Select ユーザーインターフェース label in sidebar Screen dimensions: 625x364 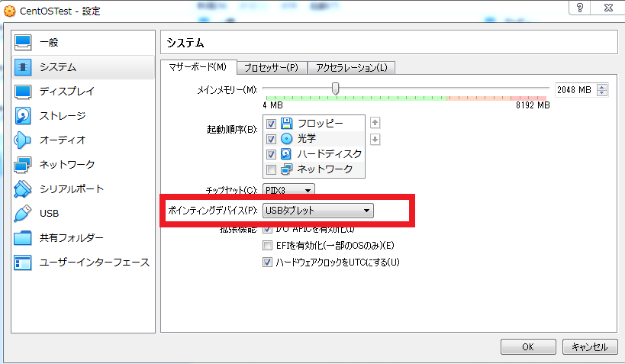95,263
